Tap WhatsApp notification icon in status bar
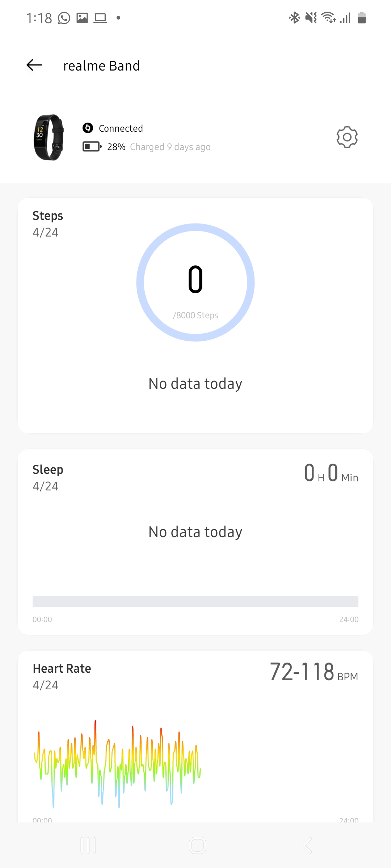Screen dimensions: 391x868 (x=64, y=18)
